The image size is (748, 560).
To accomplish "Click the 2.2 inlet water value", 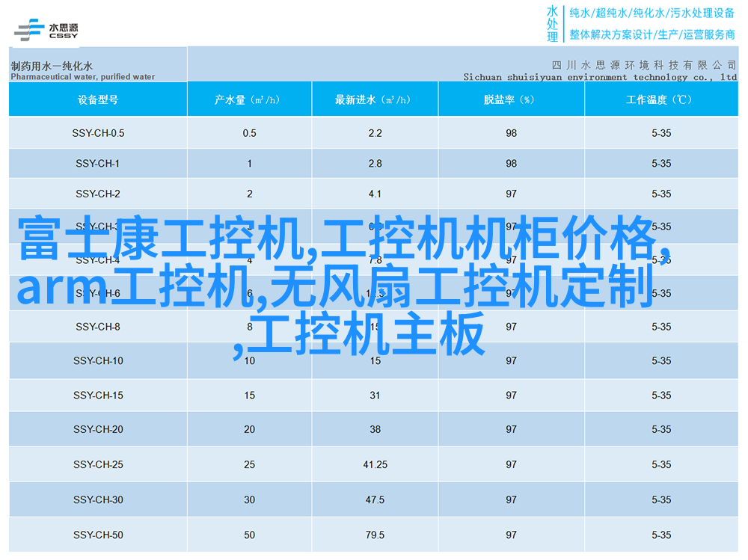I will (375, 133).
